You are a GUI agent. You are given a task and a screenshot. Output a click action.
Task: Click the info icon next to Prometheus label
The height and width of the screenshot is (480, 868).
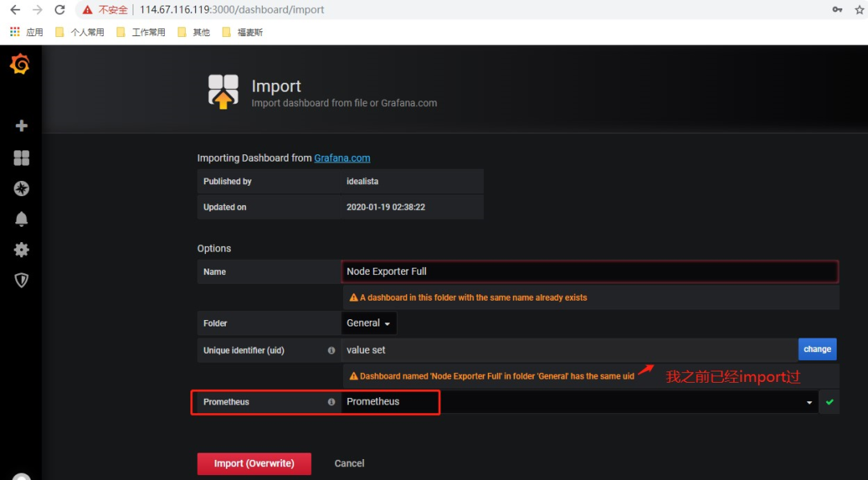[331, 402]
